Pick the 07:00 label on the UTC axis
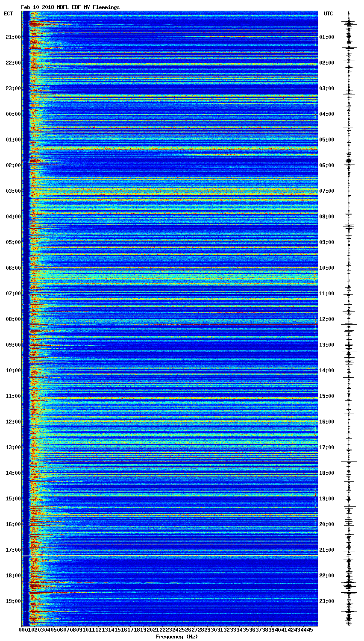This screenshot has width=364, height=641. [326, 191]
